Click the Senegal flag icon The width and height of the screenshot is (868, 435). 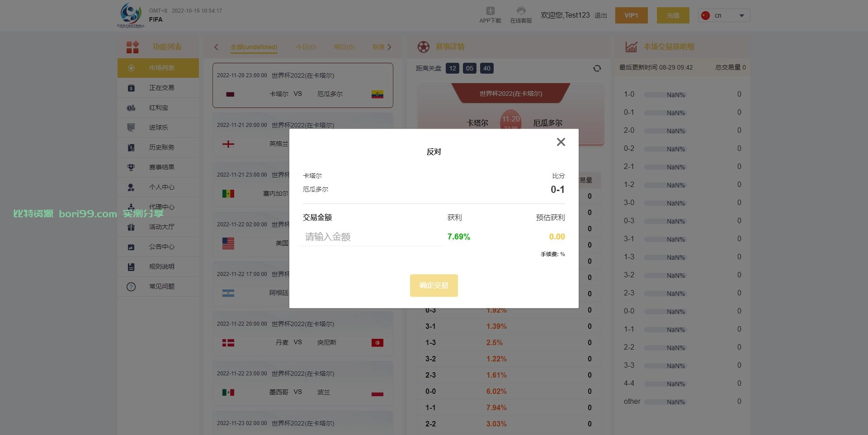coord(228,194)
